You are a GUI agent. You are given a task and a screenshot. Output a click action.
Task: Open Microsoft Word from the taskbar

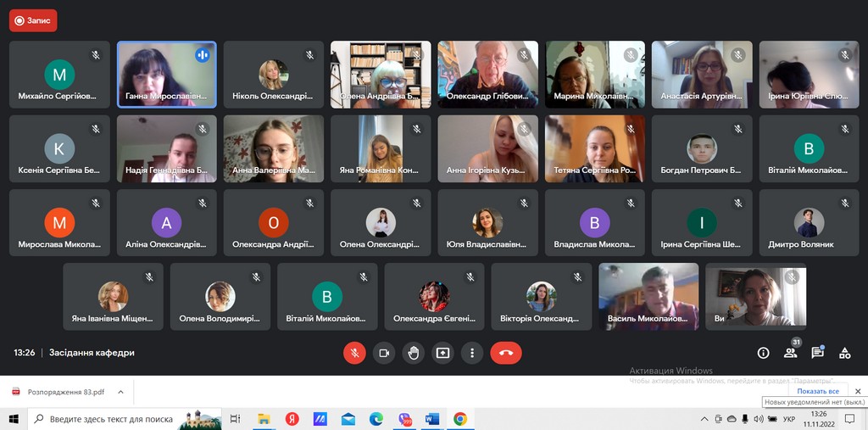(431, 419)
